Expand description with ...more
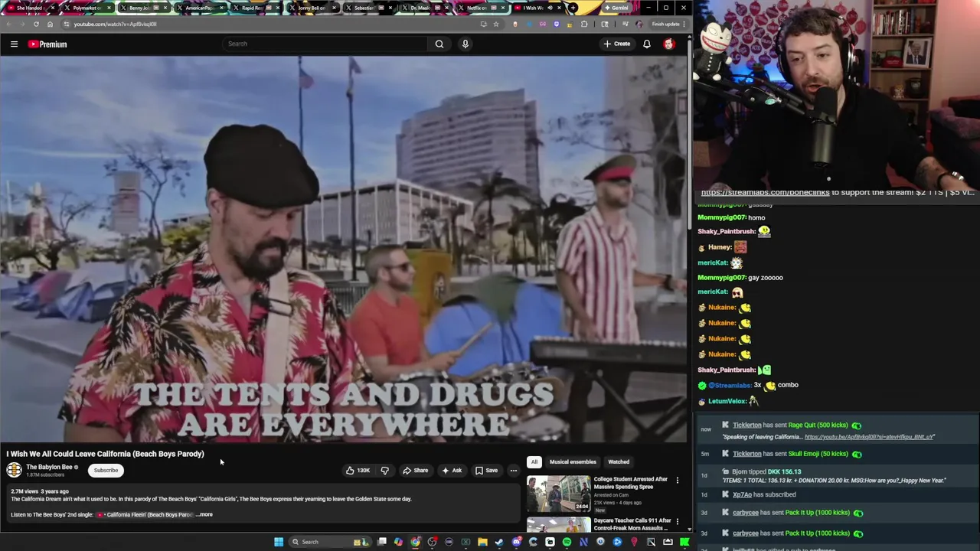 tap(204, 515)
